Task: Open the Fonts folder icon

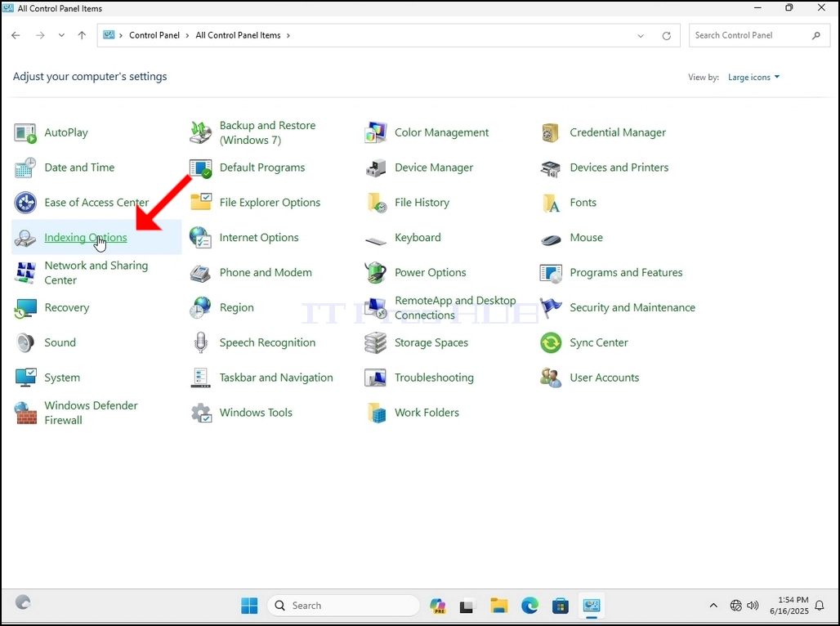Action: [x=551, y=203]
